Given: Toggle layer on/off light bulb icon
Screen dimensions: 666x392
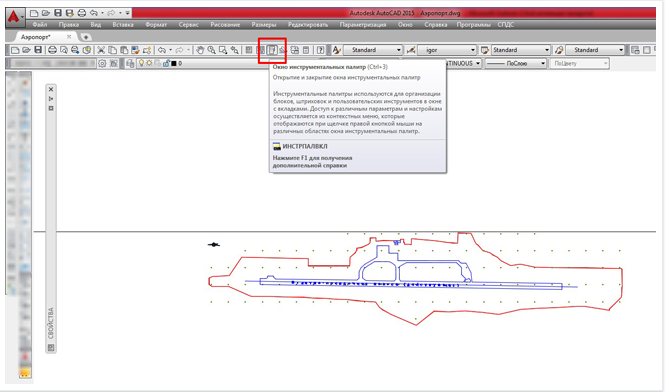Looking at the screenshot, I should [141, 63].
